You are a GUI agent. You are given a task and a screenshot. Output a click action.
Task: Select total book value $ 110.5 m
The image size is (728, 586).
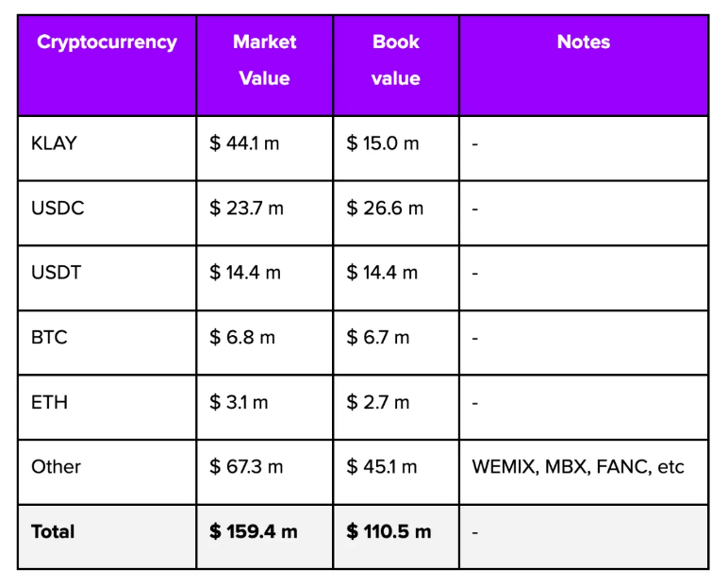(x=389, y=531)
